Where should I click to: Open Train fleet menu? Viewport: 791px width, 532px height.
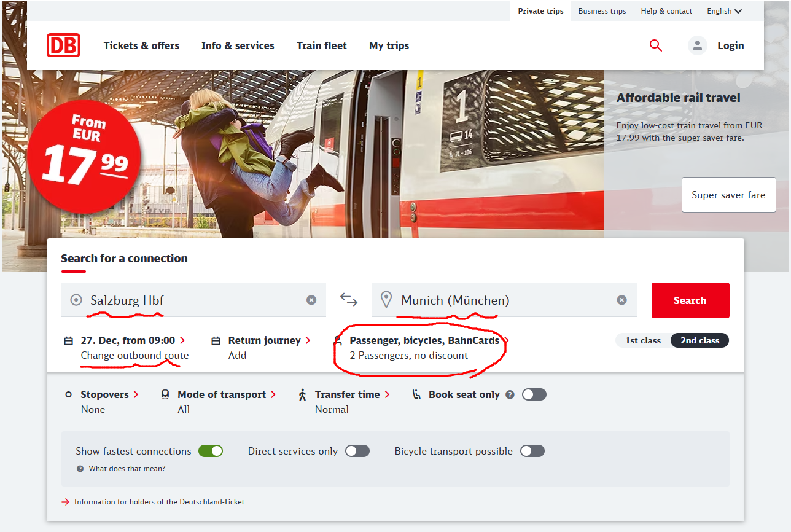[322, 45]
